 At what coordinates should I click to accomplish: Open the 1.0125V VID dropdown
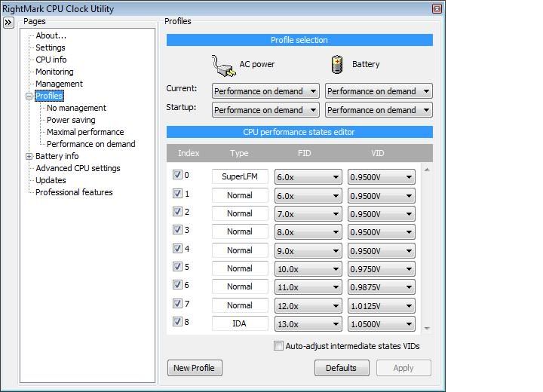pos(382,306)
